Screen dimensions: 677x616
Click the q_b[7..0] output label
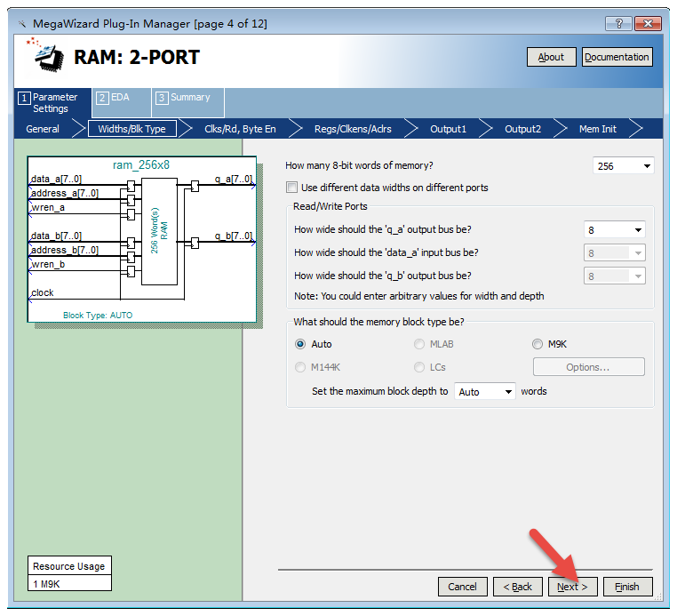coord(234,236)
